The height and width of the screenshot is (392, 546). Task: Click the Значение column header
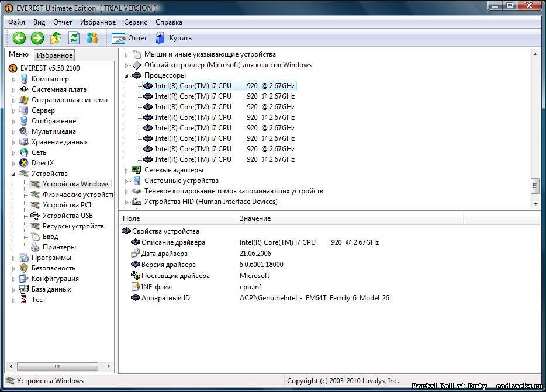click(350, 218)
